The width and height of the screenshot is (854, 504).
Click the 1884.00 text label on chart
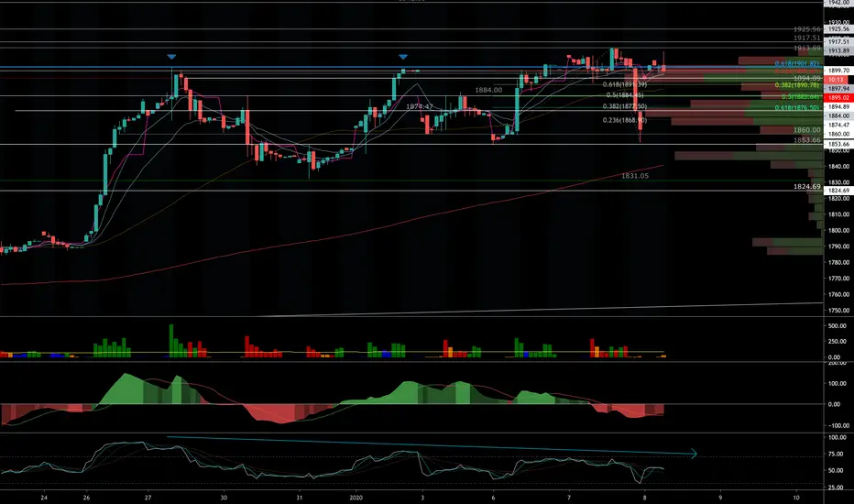point(488,90)
